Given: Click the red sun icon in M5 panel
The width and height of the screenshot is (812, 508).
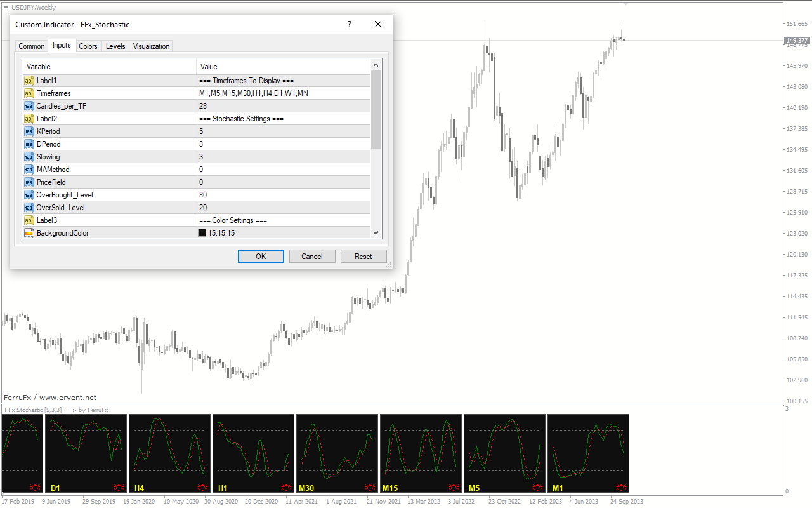Looking at the screenshot, I should pos(538,487).
